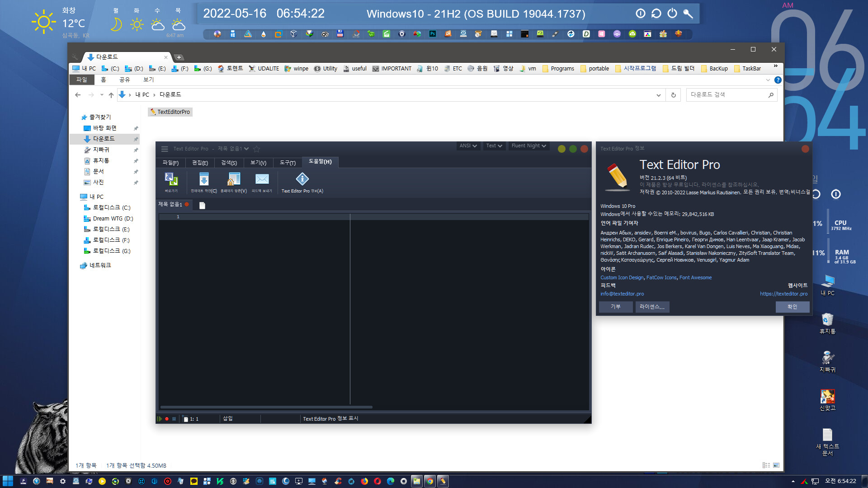Open the Windows Start button

pyautogui.click(x=8, y=481)
